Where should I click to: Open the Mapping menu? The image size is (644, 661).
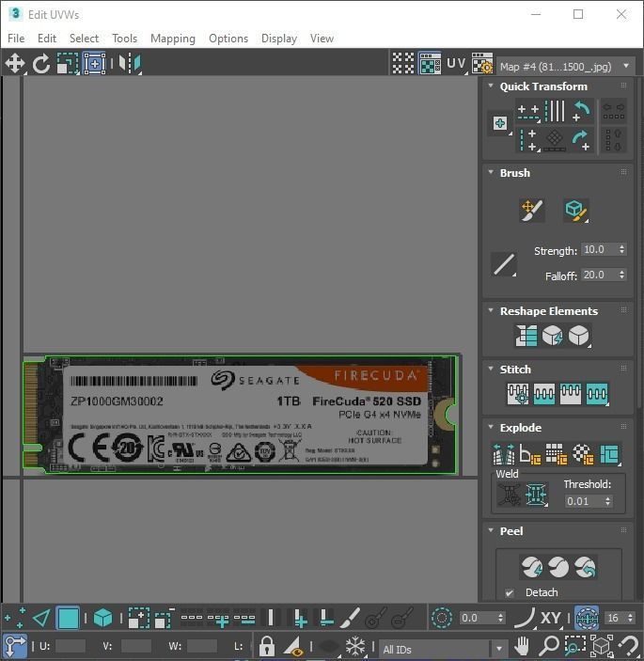[173, 39]
